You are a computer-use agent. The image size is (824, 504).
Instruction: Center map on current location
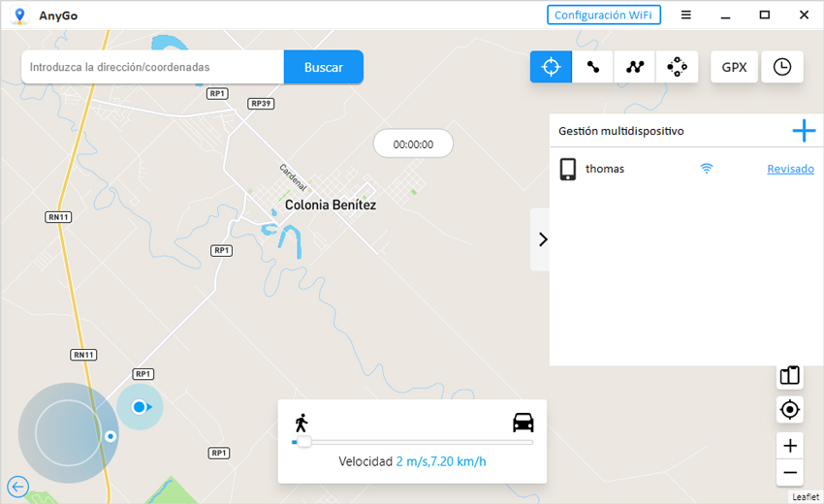(790, 410)
